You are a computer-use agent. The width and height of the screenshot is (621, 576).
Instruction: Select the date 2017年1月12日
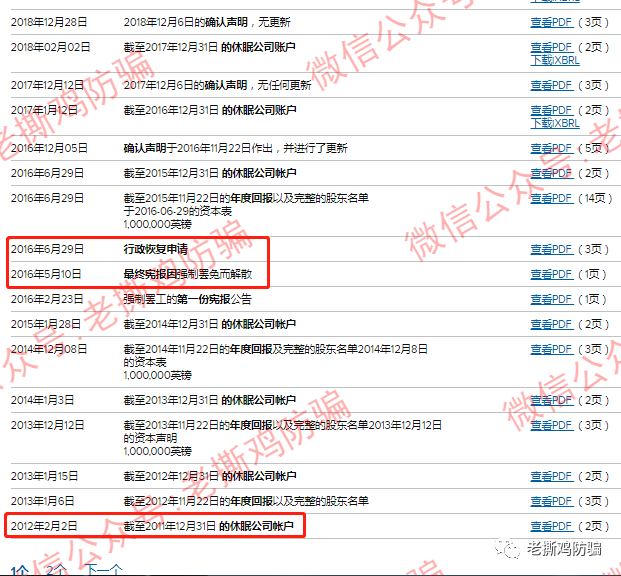click(44, 110)
